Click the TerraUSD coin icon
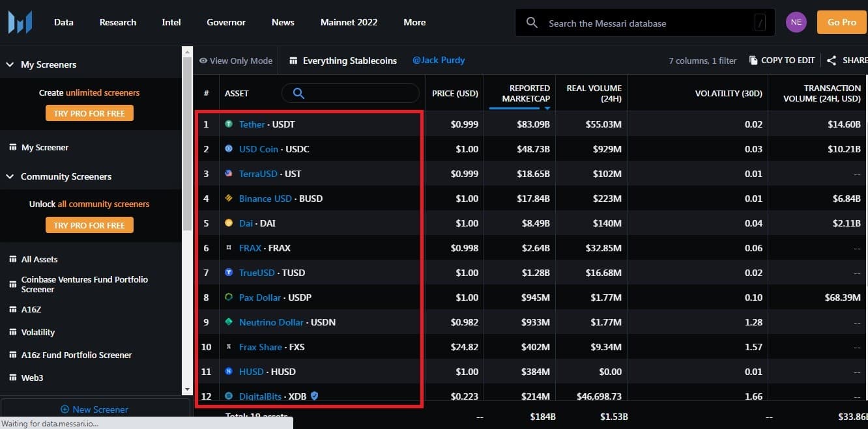The width and height of the screenshot is (868, 429). point(229,174)
